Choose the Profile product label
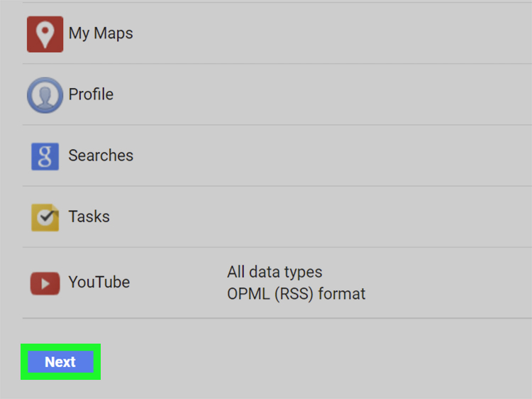The height and width of the screenshot is (399, 532). tap(91, 94)
